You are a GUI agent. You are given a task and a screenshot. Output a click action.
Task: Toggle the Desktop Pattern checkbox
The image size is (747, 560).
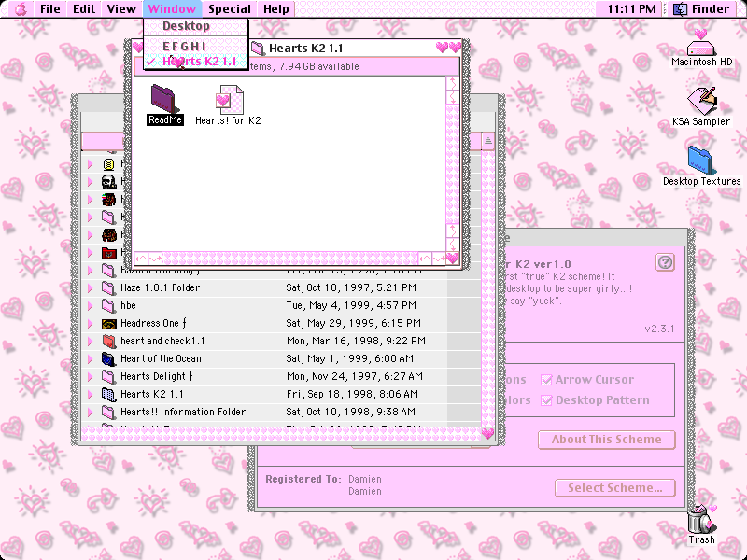click(546, 400)
